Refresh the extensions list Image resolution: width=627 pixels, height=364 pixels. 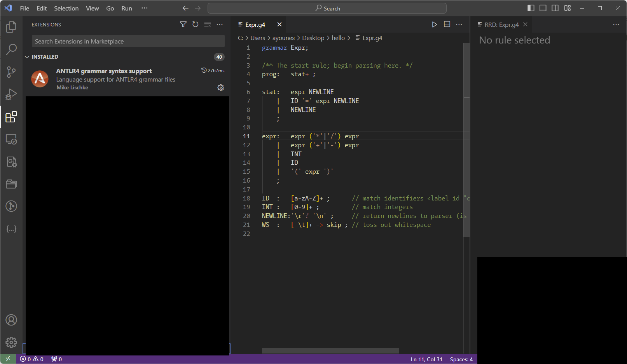196,24
